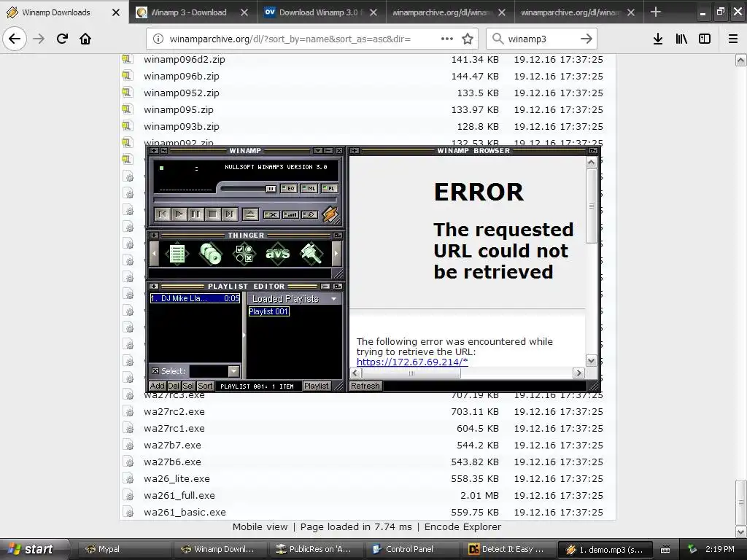Click the Add button in Playlist Editor
Image resolution: width=747 pixels, height=560 pixels.
(158, 386)
